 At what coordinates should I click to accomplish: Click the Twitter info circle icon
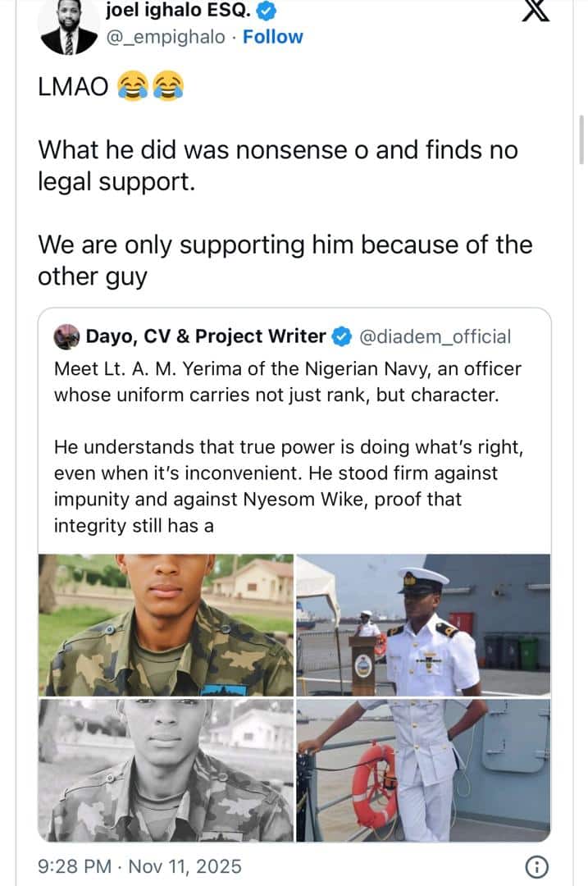coord(536,866)
